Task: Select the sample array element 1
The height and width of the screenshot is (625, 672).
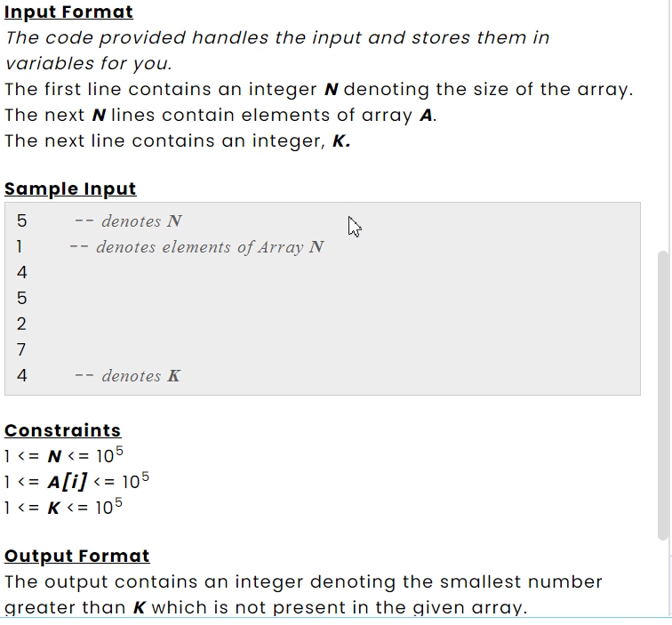Action: (x=20, y=246)
